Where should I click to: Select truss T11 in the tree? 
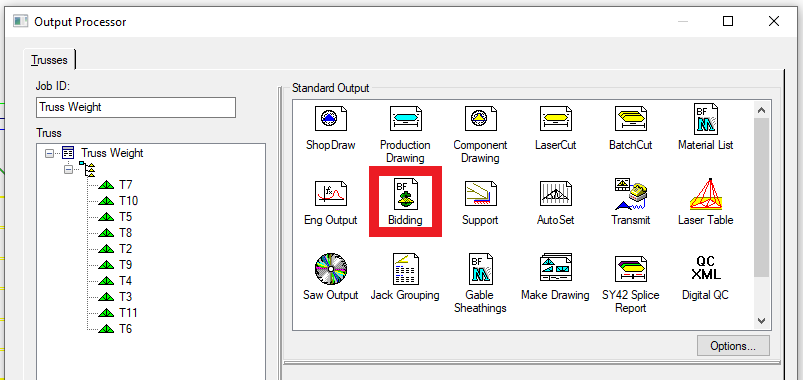129,313
